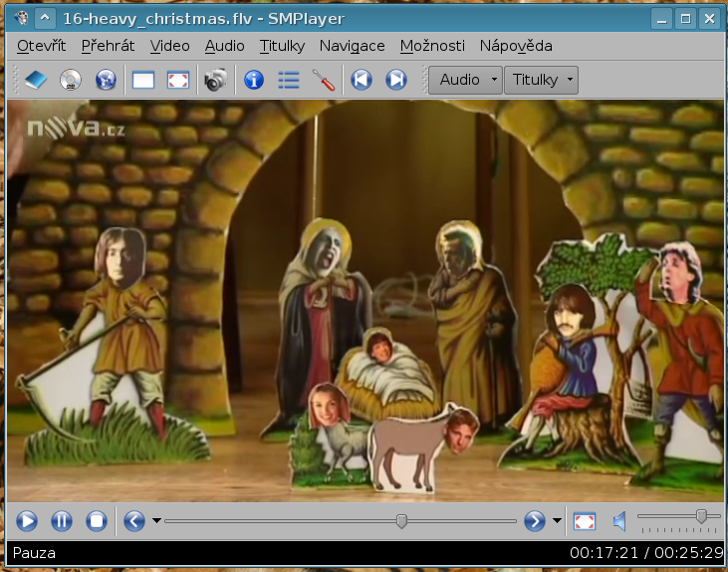Rewind using the left arrow button
Viewport: 728px width, 572px height.
coord(134,521)
